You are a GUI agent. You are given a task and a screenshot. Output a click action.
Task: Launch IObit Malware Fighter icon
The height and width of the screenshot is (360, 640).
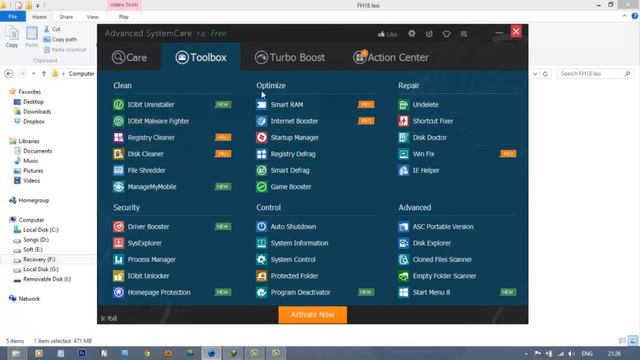click(x=118, y=121)
